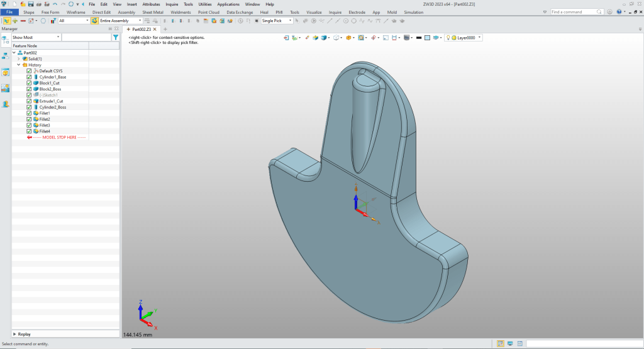Open the Inquire menu in menu bar
Image resolution: width=644 pixels, height=349 pixels.
(x=172, y=4)
